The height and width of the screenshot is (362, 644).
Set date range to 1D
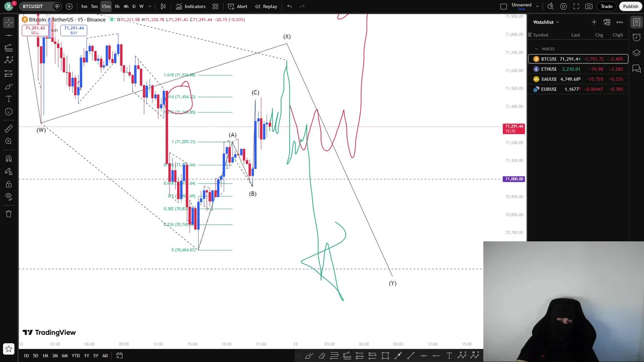[x=26, y=356]
